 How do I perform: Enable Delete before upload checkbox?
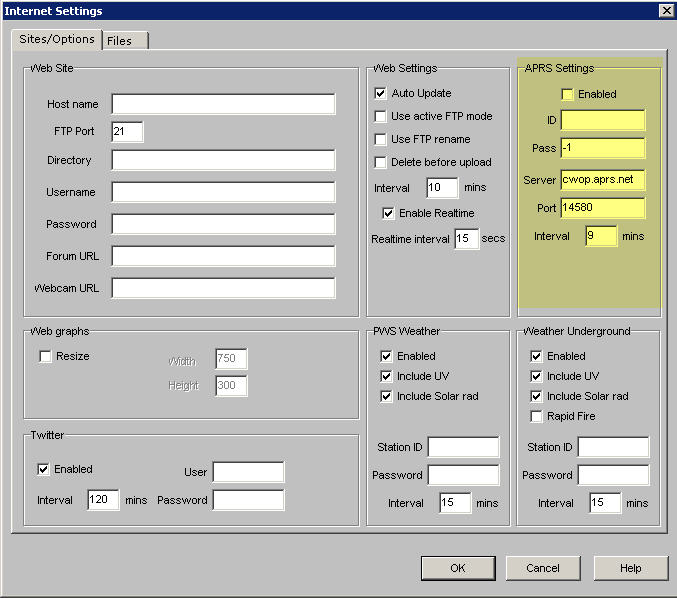tap(381, 162)
